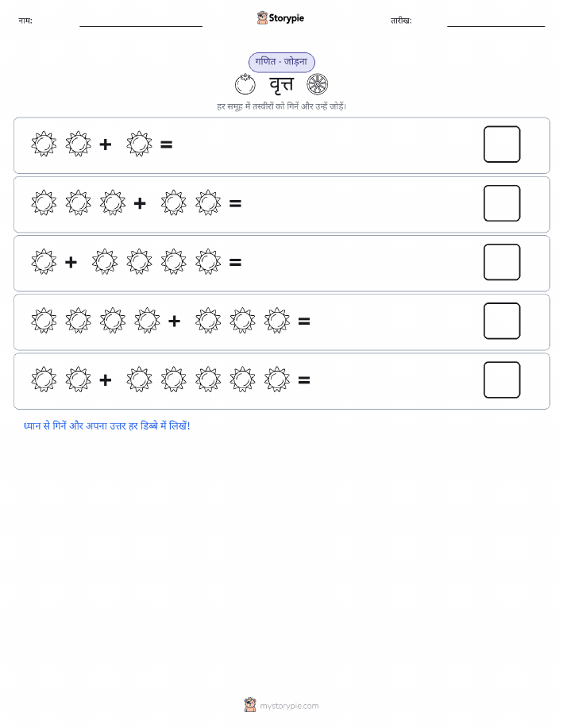Click the plus sign in row one
This screenshot has width=563, height=728.
pyautogui.click(x=106, y=144)
